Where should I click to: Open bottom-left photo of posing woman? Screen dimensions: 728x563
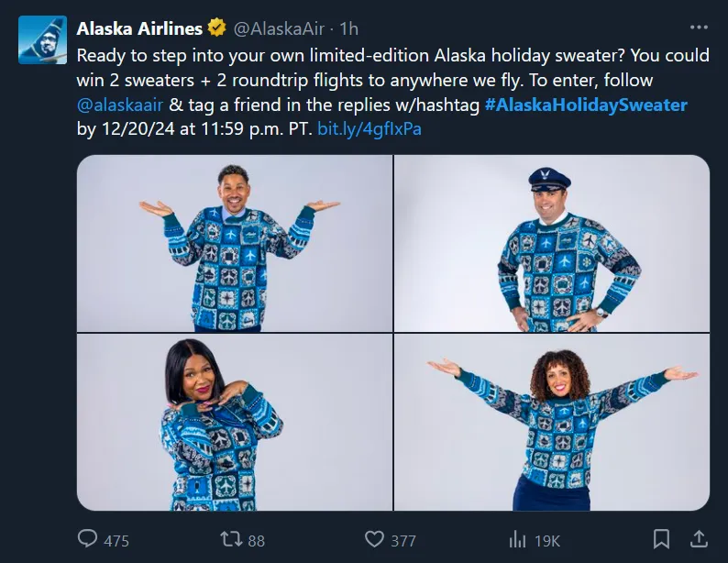[x=235, y=423]
